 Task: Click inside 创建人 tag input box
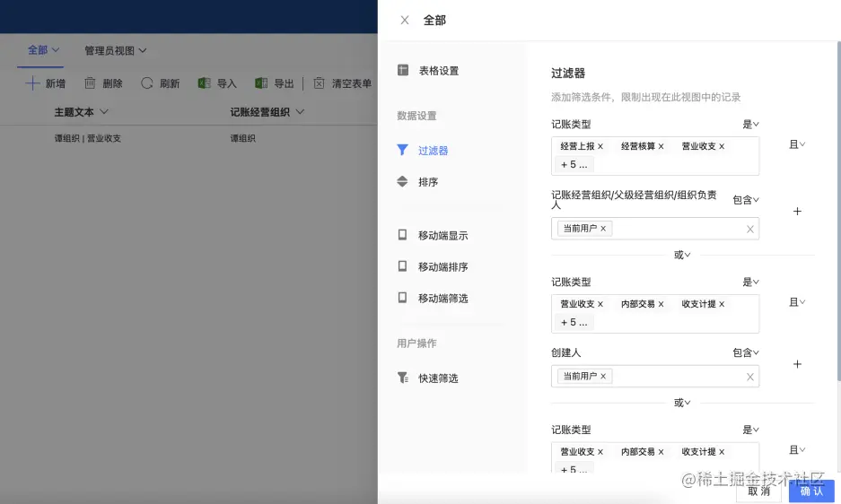coord(655,377)
